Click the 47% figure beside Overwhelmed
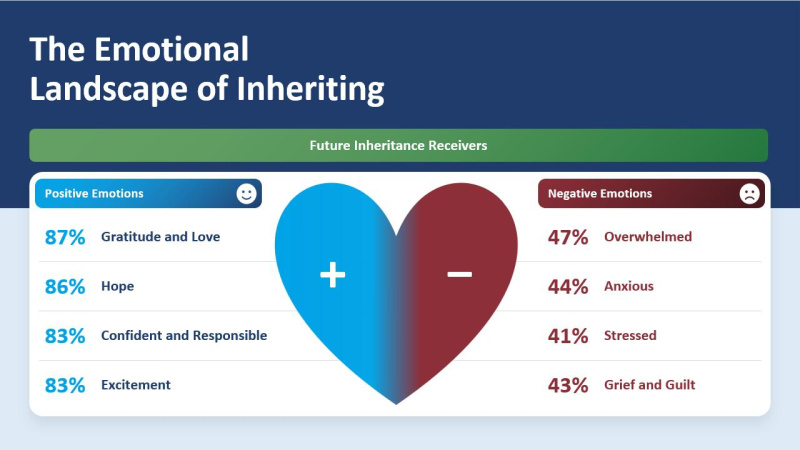The width and height of the screenshot is (800, 450). coord(568,237)
